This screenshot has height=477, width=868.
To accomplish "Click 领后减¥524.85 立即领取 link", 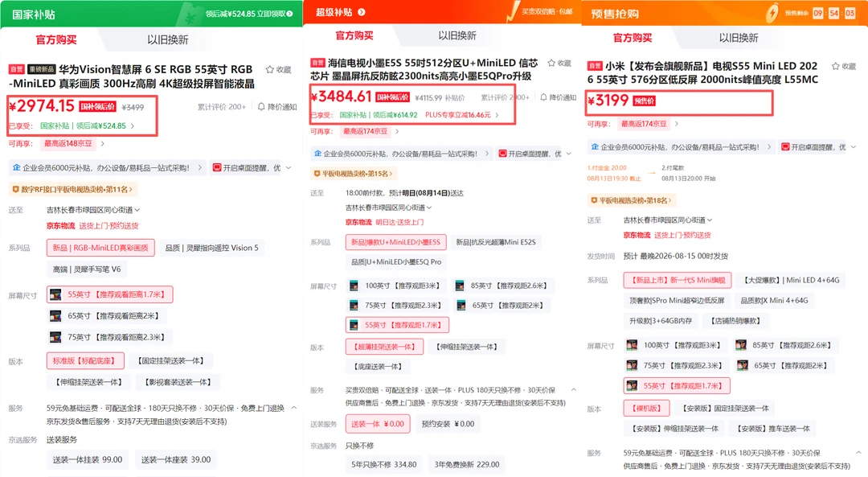I will (x=249, y=14).
